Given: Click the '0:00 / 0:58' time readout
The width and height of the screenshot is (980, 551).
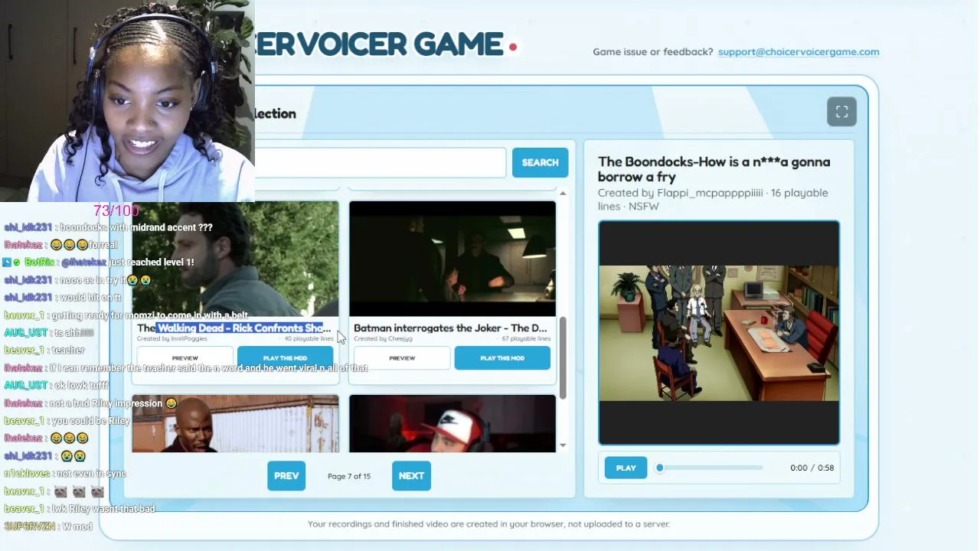Looking at the screenshot, I should click(x=812, y=468).
